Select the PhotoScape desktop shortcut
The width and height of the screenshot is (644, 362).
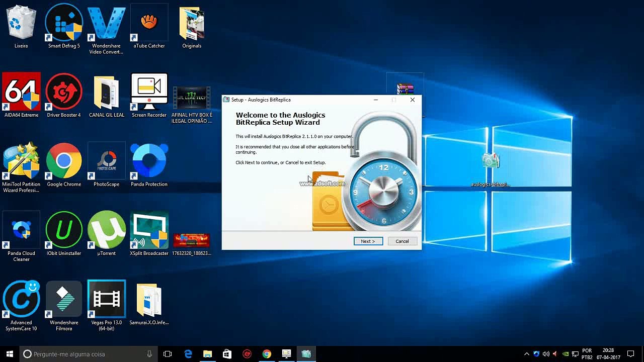[106, 165]
